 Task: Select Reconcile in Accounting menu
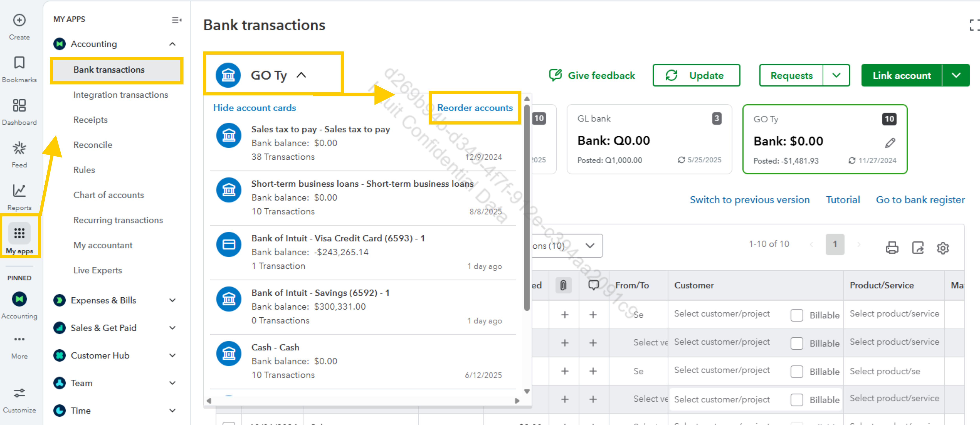[93, 145]
